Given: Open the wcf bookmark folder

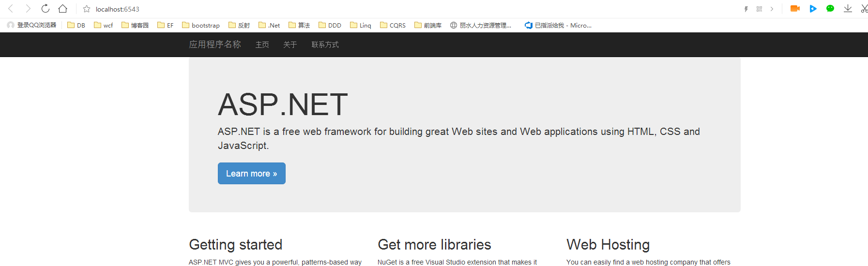Looking at the screenshot, I should (x=103, y=25).
